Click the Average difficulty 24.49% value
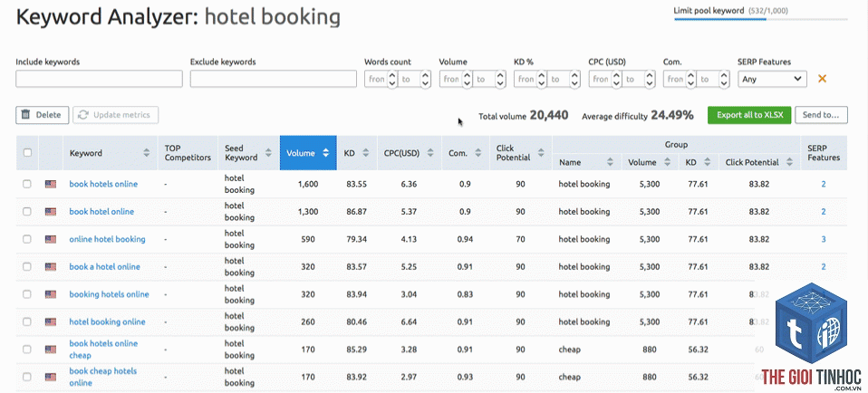The width and height of the screenshot is (868, 393). point(672,115)
